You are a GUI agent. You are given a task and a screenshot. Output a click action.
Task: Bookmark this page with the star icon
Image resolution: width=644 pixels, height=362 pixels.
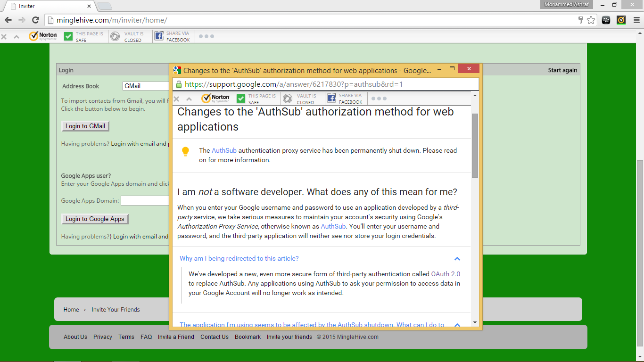click(591, 20)
